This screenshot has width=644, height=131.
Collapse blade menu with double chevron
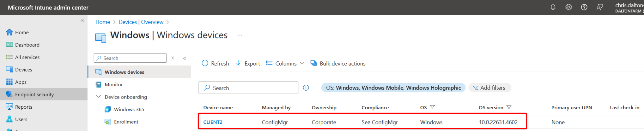pos(185,58)
